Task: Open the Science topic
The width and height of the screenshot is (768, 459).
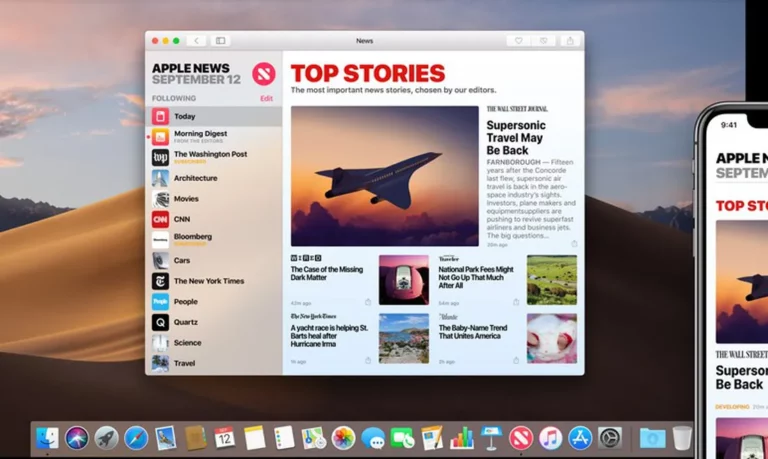Action: pyautogui.click(x=214, y=343)
